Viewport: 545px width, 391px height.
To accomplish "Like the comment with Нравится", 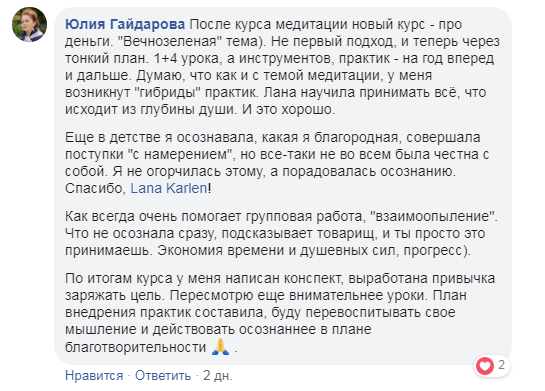I will point(94,376).
